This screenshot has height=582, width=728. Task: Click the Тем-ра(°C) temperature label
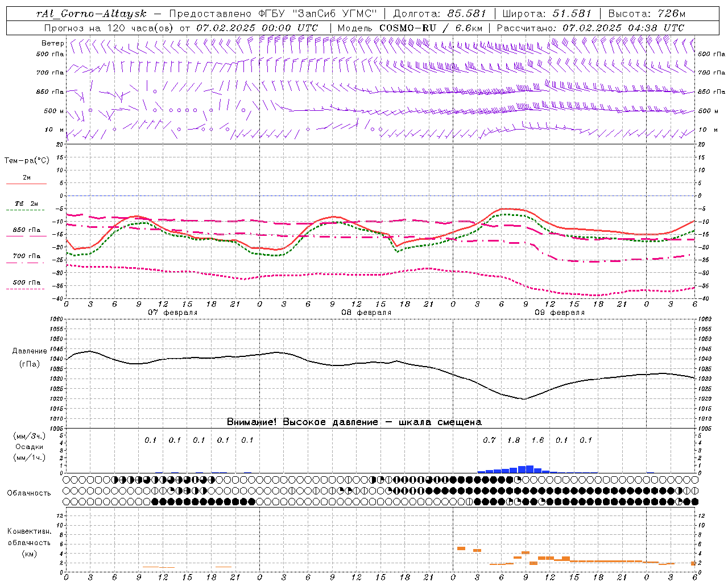coord(27,161)
